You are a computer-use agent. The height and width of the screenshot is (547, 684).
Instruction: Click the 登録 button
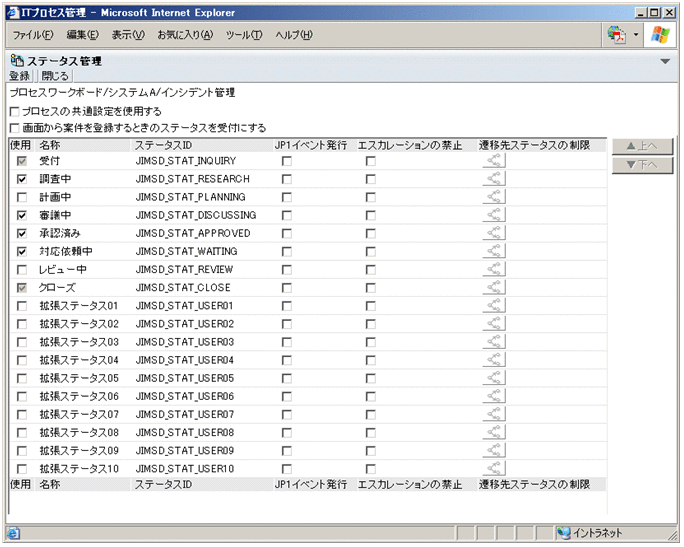pos(20,76)
